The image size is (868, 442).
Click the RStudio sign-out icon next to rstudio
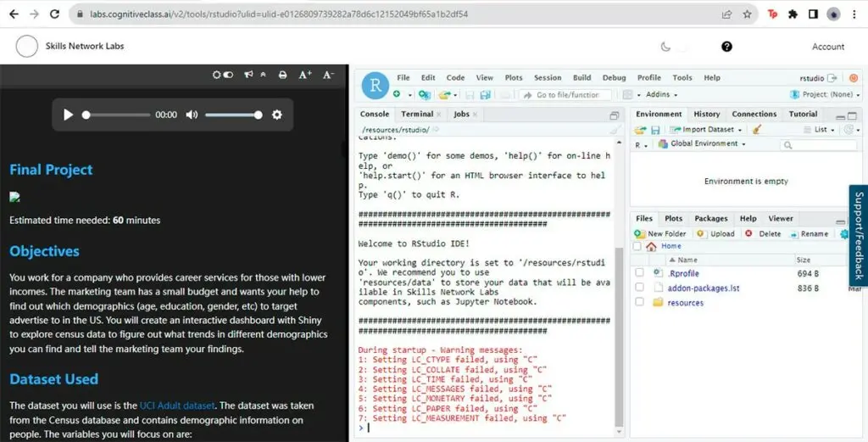pos(832,78)
